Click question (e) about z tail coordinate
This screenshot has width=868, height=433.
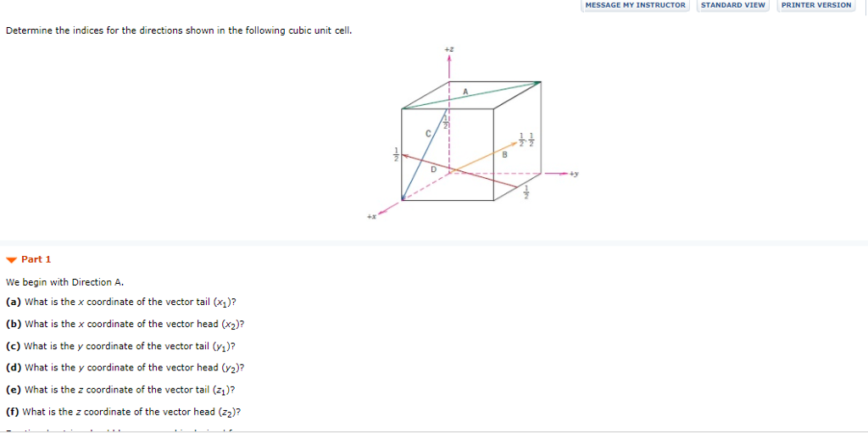point(120,390)
